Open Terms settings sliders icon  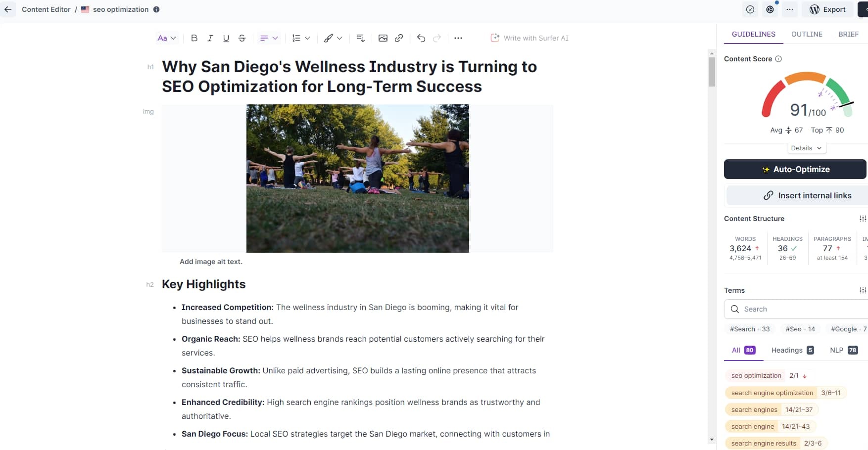coord(863,290)
